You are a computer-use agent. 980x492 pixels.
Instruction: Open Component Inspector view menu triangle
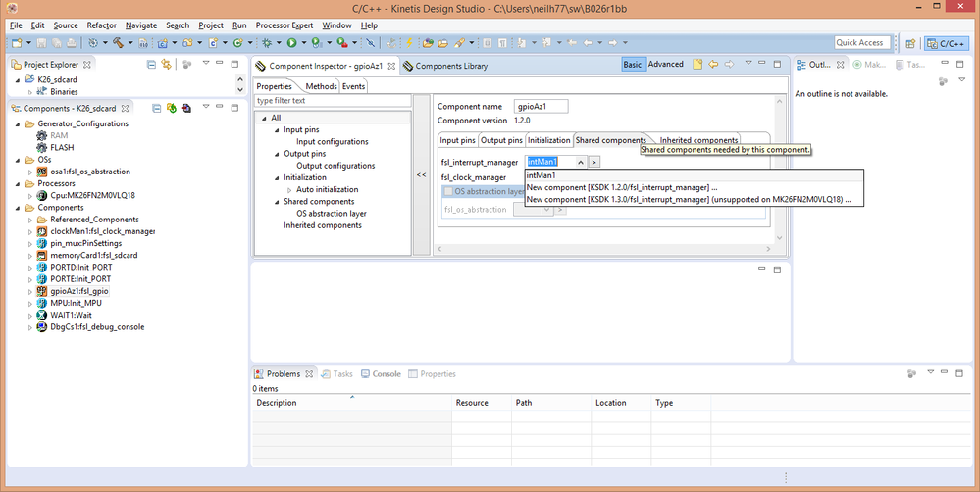[x=748, y=64]
